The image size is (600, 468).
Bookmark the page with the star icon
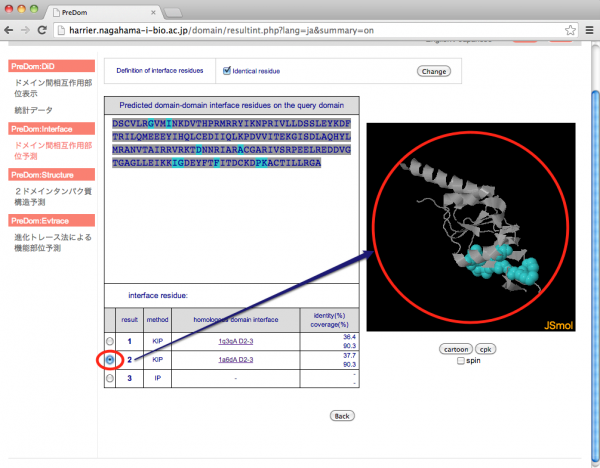[x=565, y=31]
